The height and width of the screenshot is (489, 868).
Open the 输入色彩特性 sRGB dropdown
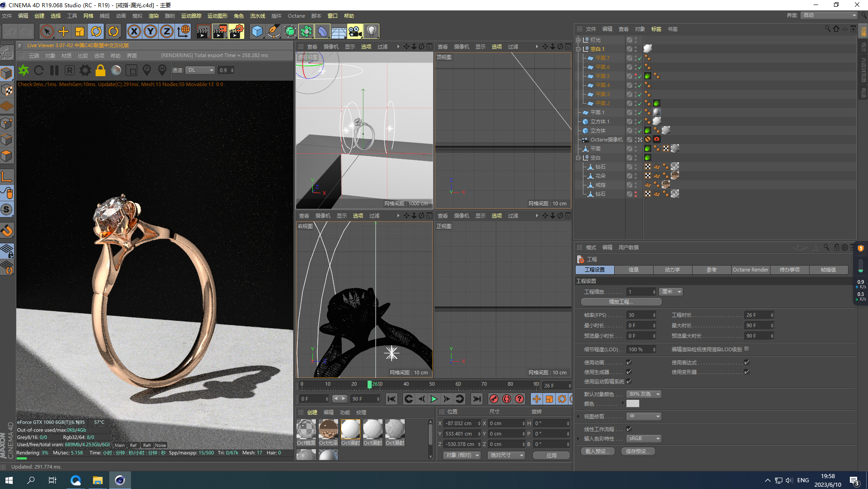[x=644, y=439]
